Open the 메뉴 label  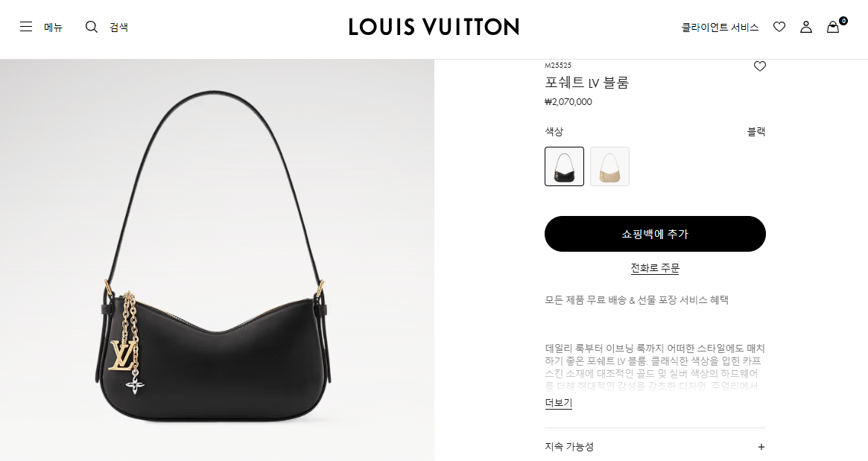(x=53, y=27)
